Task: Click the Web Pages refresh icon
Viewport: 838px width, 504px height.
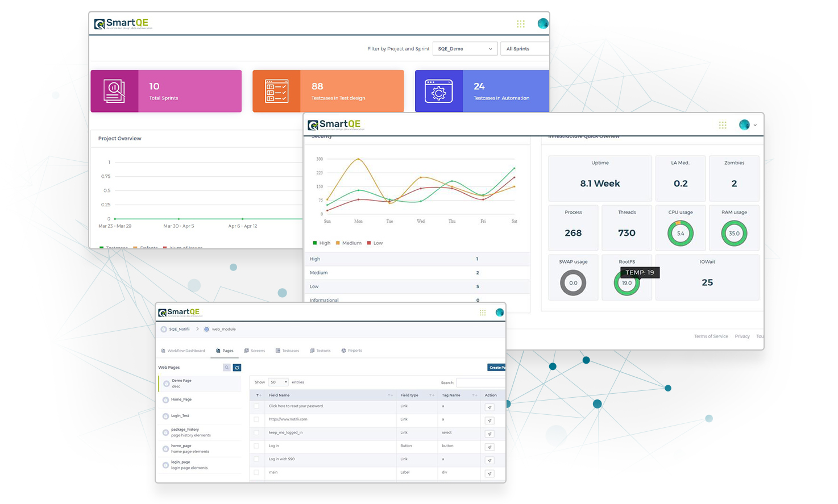Action: coord(237,368)
